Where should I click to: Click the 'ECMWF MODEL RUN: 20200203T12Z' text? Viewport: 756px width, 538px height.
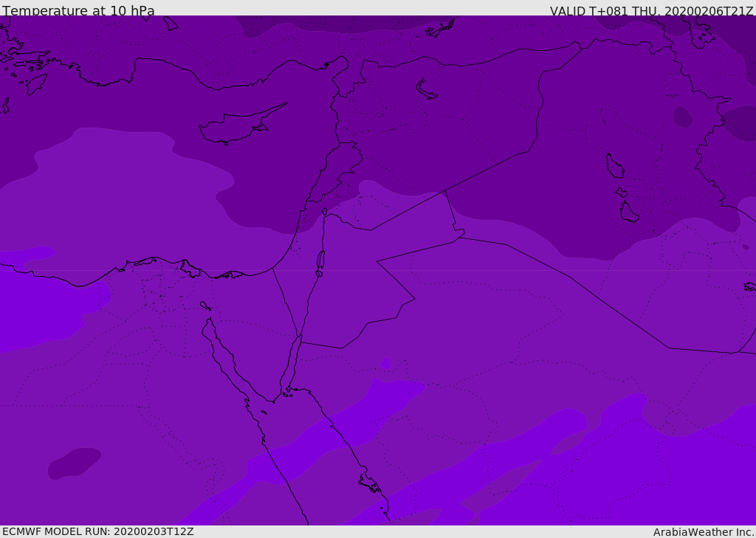pyautogui.click(x=98, y=531)
